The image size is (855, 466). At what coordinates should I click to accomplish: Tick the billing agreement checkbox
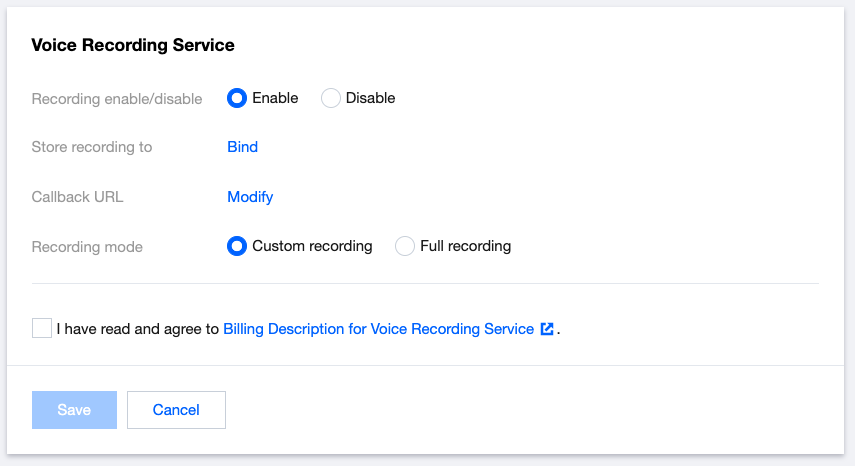[x=42, y=328]
